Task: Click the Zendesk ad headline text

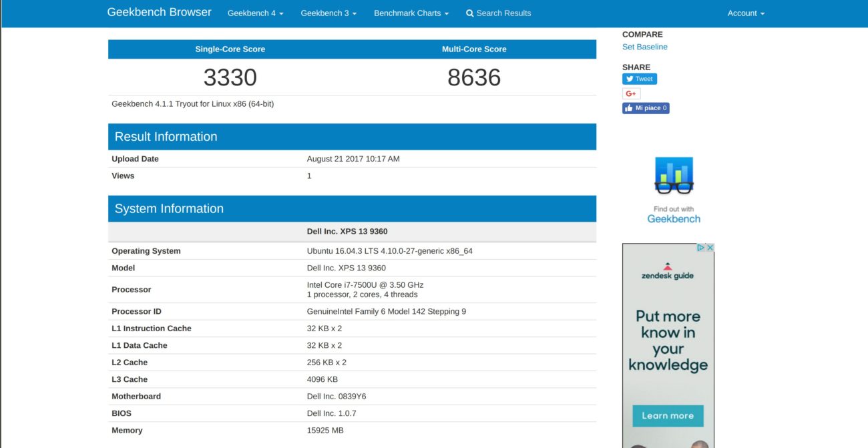Action: [668, 341]
